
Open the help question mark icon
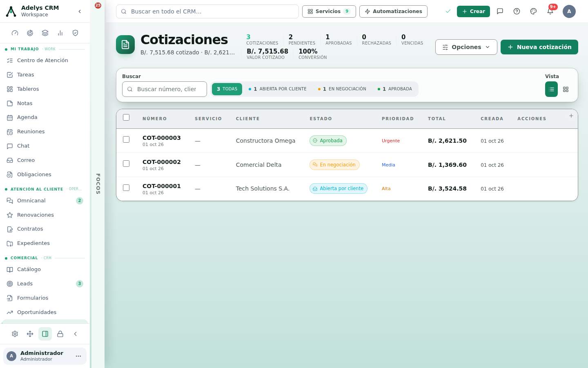[x=517, y=11]
